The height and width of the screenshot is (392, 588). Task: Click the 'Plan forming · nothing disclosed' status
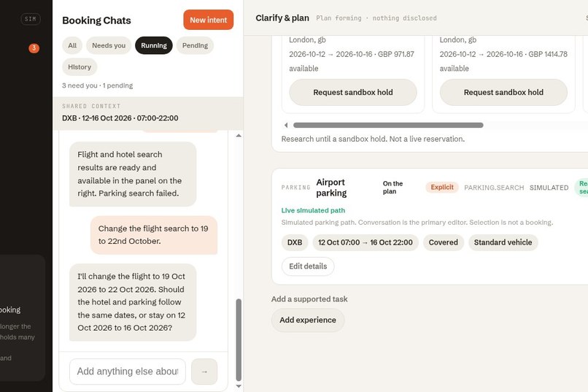[376, 18]
